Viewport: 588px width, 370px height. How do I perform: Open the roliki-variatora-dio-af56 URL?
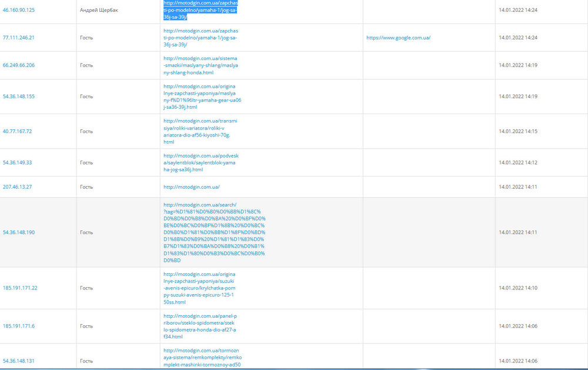click(x=200, y=131)
